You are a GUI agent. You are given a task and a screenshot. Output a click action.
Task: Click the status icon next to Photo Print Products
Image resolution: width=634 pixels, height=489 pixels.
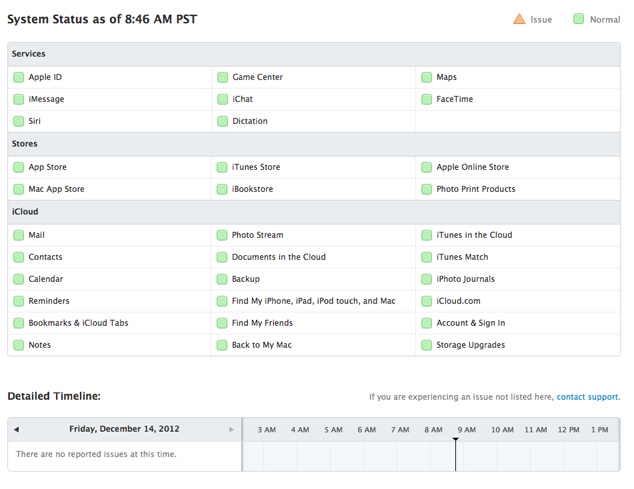(427, 189)
